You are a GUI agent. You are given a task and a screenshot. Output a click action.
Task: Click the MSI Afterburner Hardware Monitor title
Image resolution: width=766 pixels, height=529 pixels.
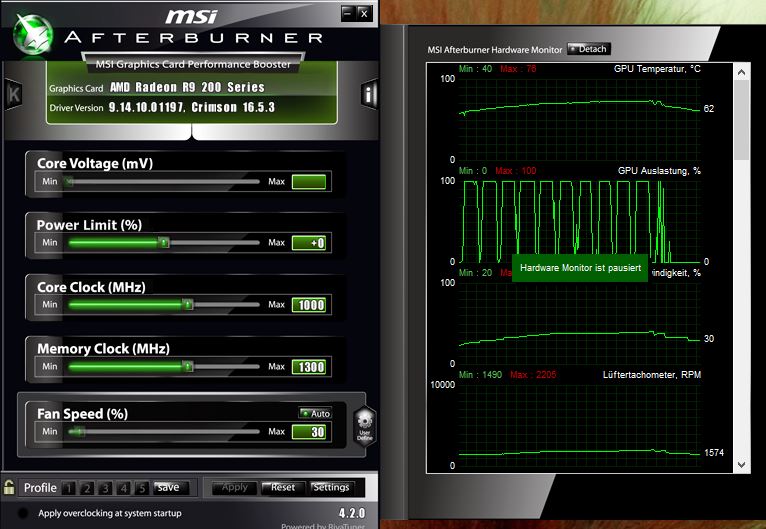click(x=494, y=50)
